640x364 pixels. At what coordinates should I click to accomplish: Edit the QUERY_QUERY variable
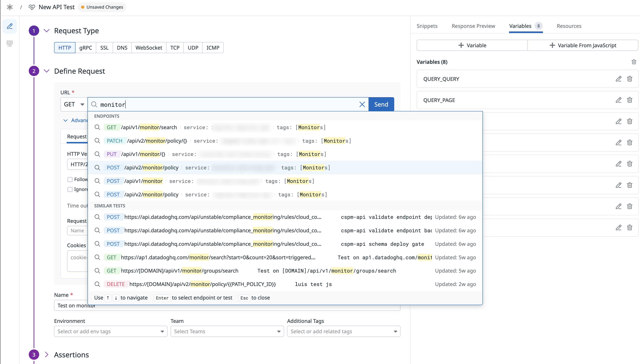pos(618,79)
